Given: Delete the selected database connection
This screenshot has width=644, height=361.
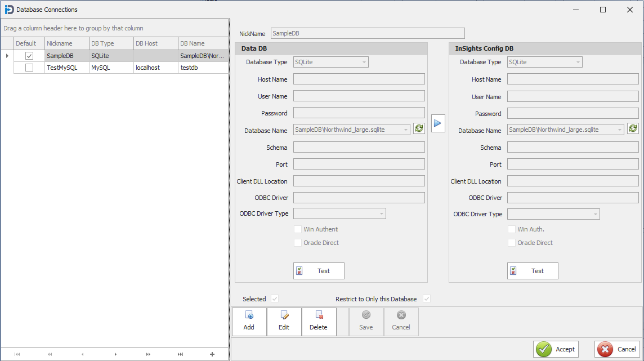Looking at the screenshot, I should coord(319,322).
